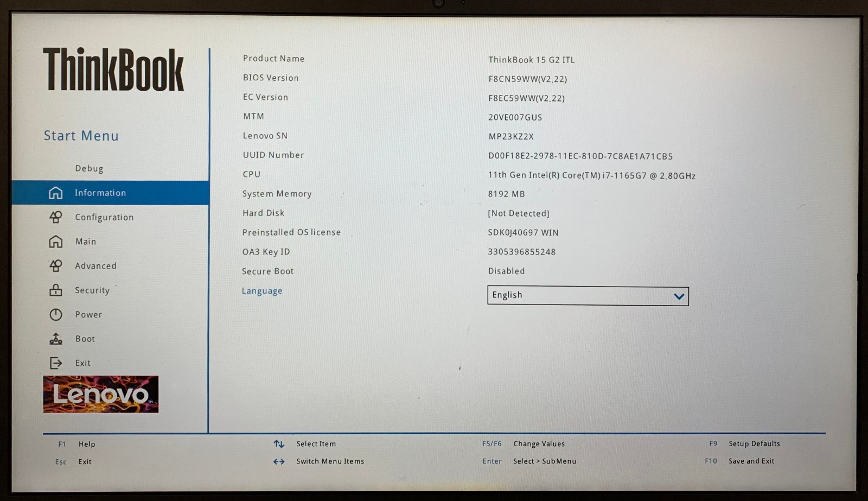Image resolution: width=868 pixels, height=501 pixels.
Task: Click the Select Item hint text
Action: point(316,444)
